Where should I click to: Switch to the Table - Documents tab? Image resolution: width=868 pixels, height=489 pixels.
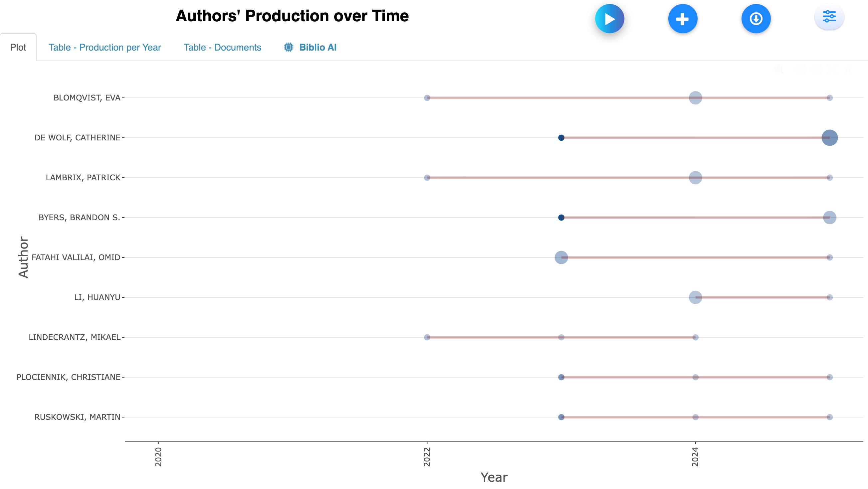pyautogui.click(x=222, y=48)
